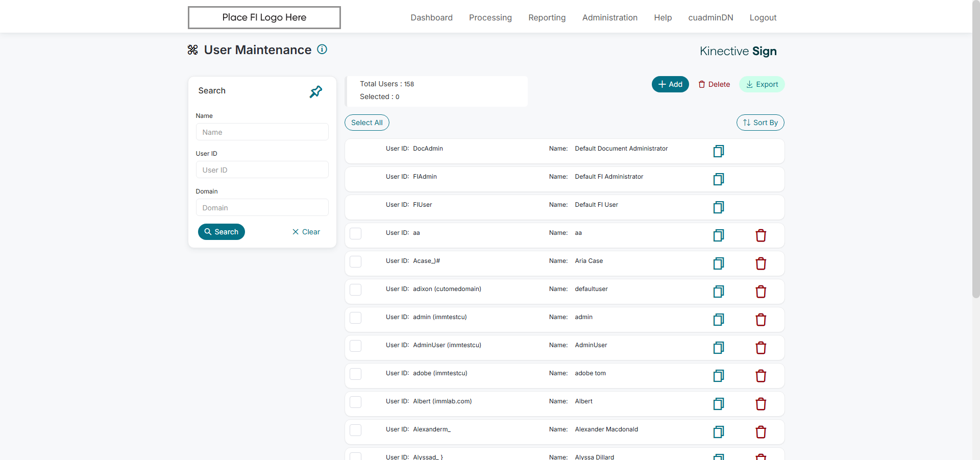Image resolution: width=980 pixels, height=460 pixels.
Task: Click the pin icon in Search panel
Action: point(316,92)
